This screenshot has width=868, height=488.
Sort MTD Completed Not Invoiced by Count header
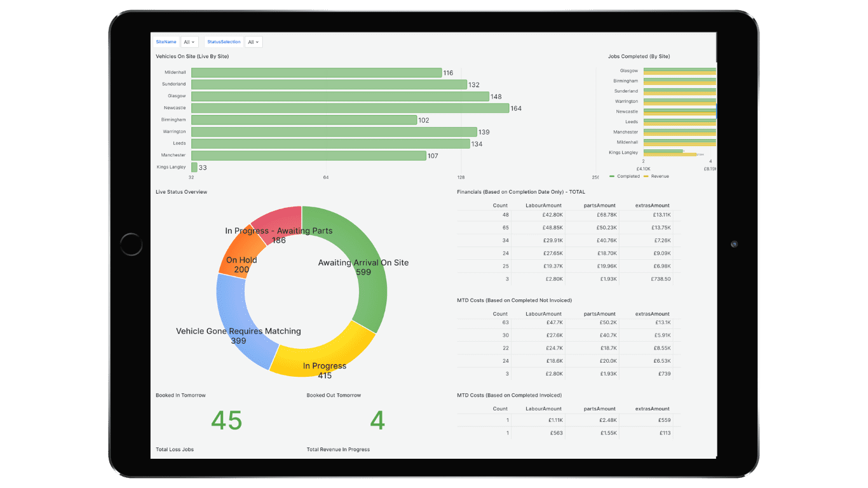[x=500, y=314]
